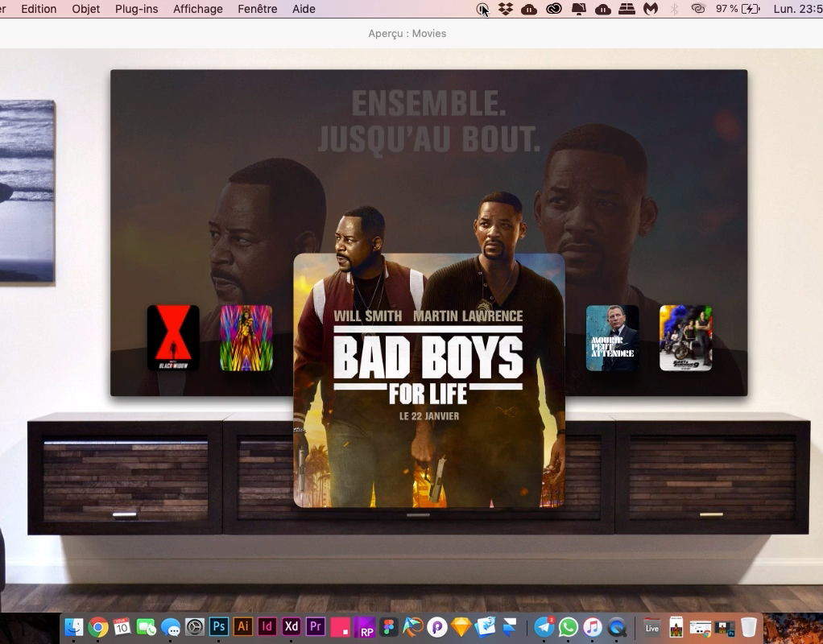Click the Malwarebytes menu bar icon
823x644 pixels.
(651, 9)
